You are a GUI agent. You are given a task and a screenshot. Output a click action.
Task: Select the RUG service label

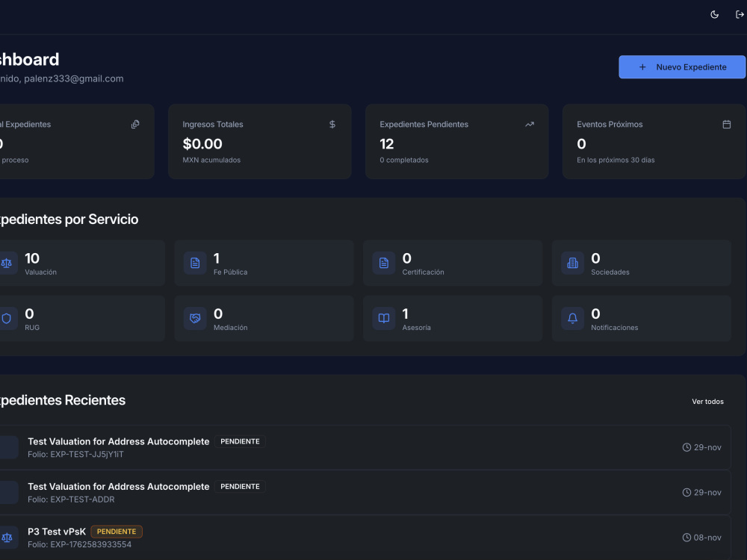32,328
